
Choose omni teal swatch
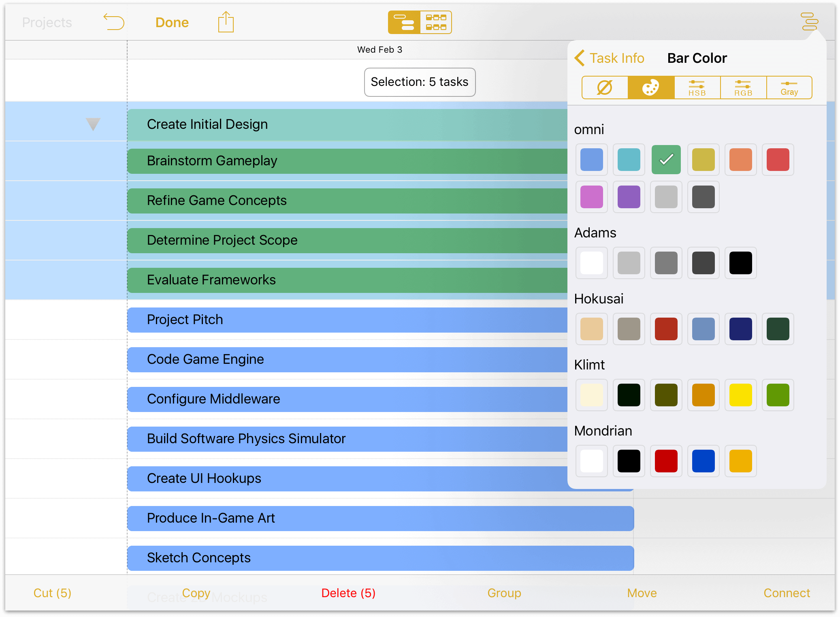pos(629,160)
